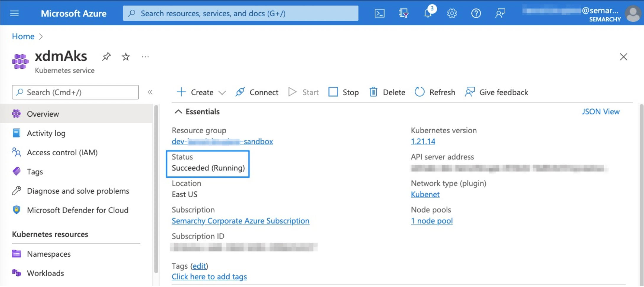Collapse the left sidebar with double chevron
Viewport: 644px width, 287px height.
coord(150,92)
